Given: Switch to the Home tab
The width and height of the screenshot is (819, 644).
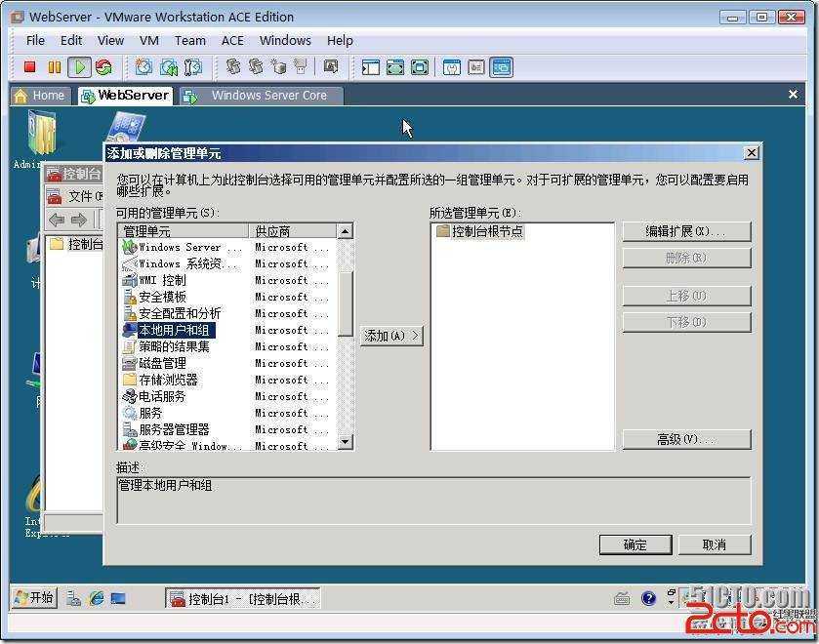Looking at the screenshot, I should (41, 96).
